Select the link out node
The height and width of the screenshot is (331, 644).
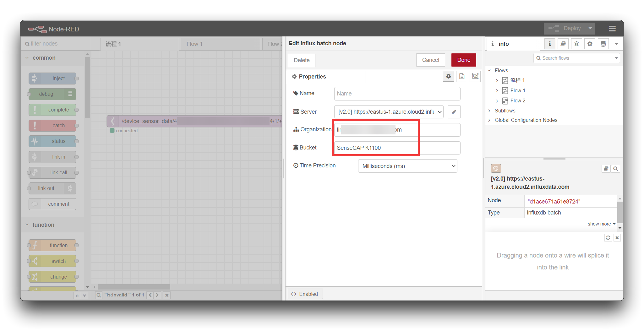(x=53, y=188)
